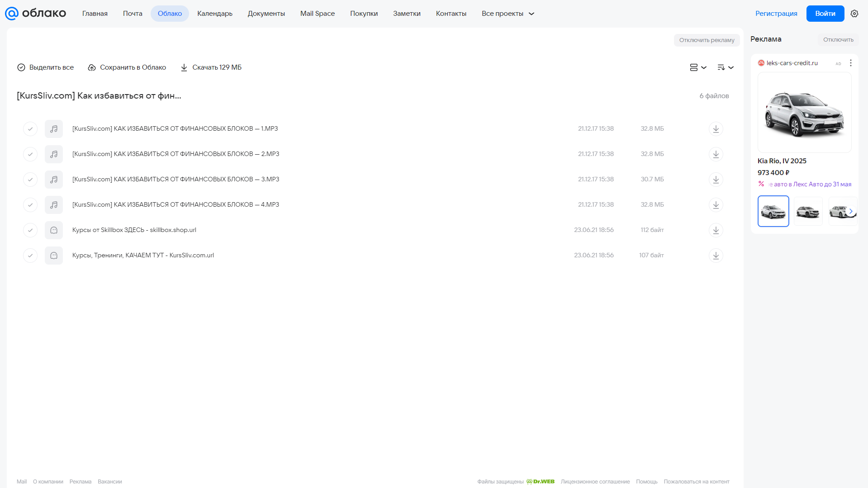Expand the Все проекты menu
Image resolution: width=868 pixels, height=488 pixels.
tap(508, 14)
